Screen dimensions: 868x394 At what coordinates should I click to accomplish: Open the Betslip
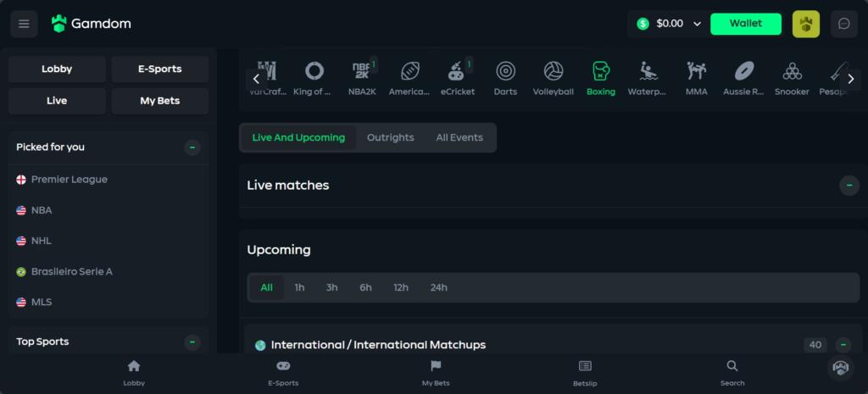(585, 373)
